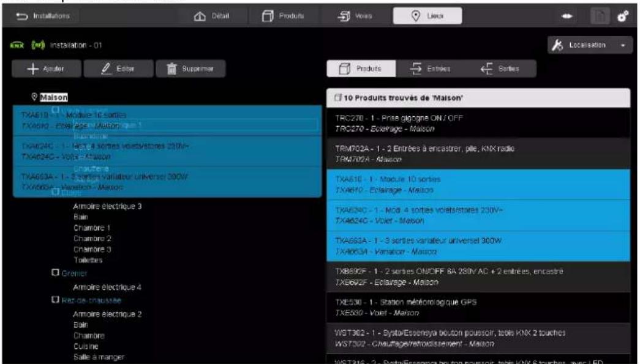Select Rez-de-chaussée floor label

91,300
